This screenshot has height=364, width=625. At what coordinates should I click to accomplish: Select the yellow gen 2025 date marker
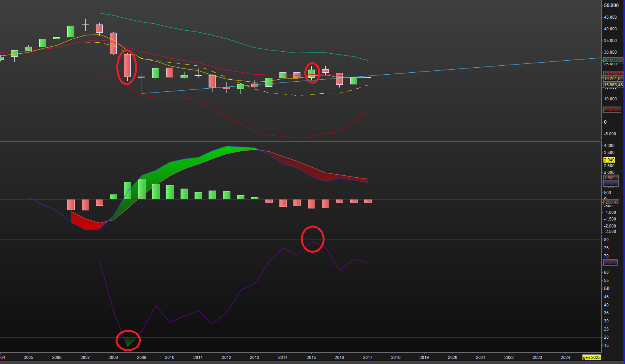tap(592, 357)
